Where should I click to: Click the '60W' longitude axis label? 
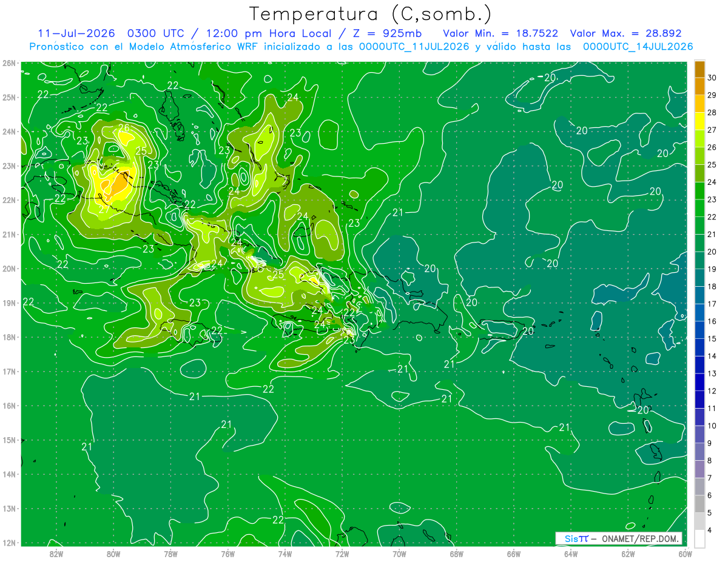tap(686, 554)
